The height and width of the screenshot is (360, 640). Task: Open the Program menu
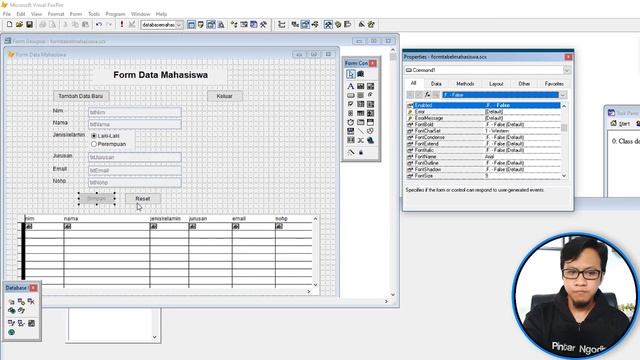click(x=116, y=14)
